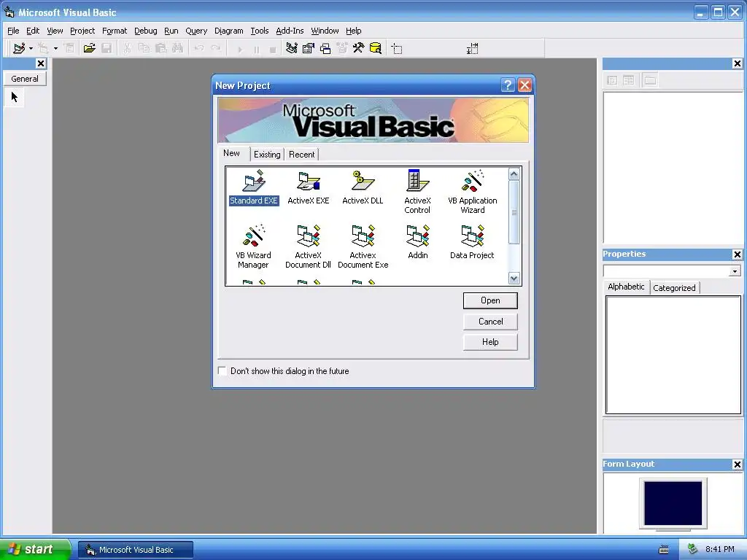Click the project list scrollbar down arrow
This screenshot has height=560, width=747.
[x=514, y=279]
